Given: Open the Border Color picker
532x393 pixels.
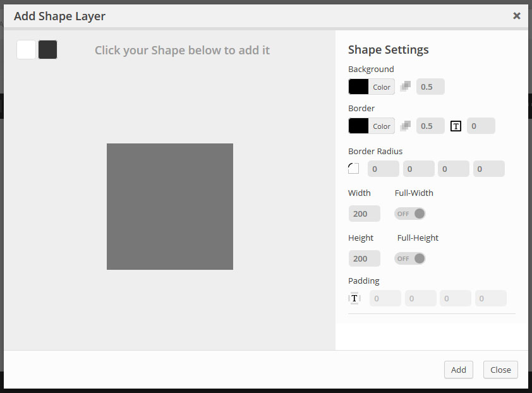Looking at the screenshot, I should coord(381,125).
